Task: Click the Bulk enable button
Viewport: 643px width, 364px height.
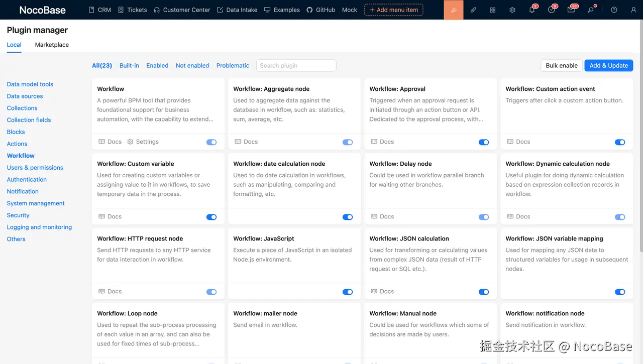Action: (561, 65)
